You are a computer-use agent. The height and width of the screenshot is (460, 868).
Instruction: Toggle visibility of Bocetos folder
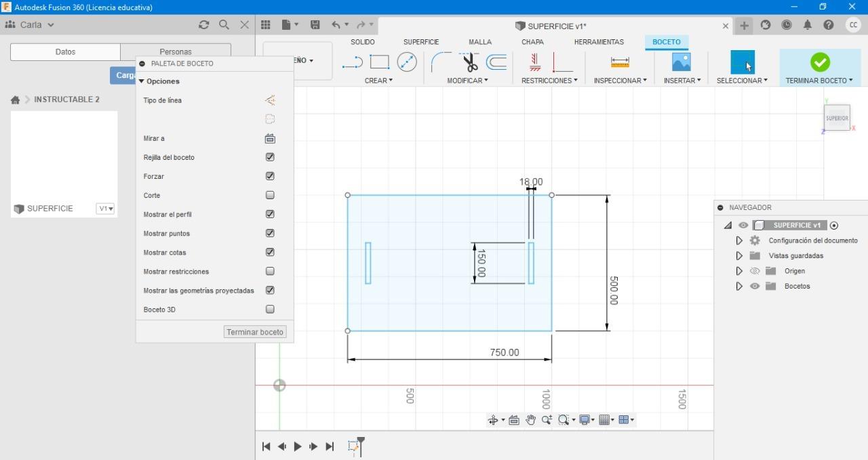755,286
